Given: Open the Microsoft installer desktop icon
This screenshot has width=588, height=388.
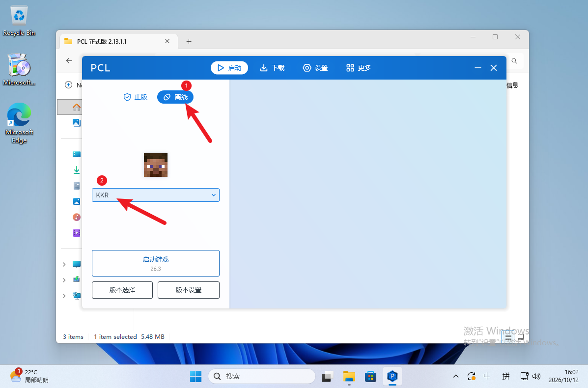Looking at the screenshot, I should pos(19,70).
